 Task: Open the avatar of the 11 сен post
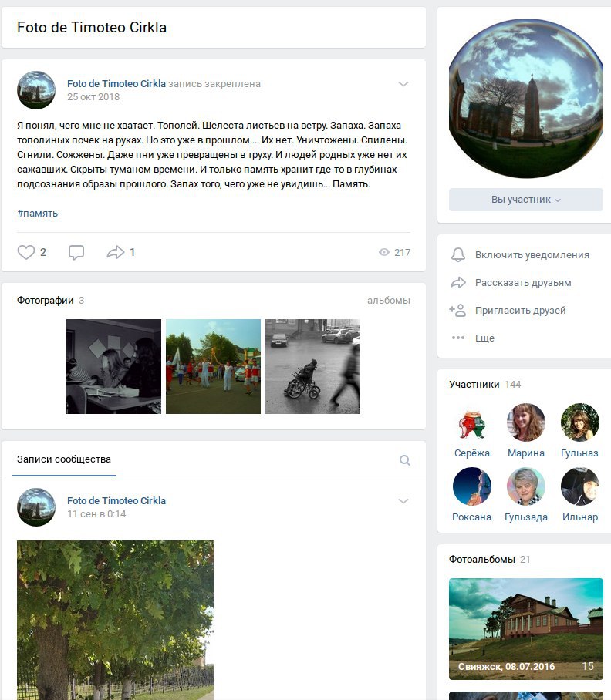point(36,507)
